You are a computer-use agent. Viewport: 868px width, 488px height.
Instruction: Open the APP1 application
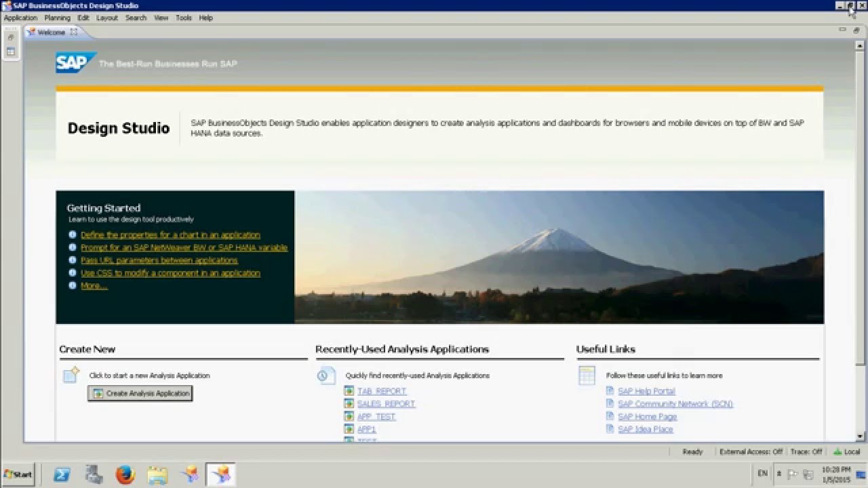pyautogui.click(x=367, y=430)
